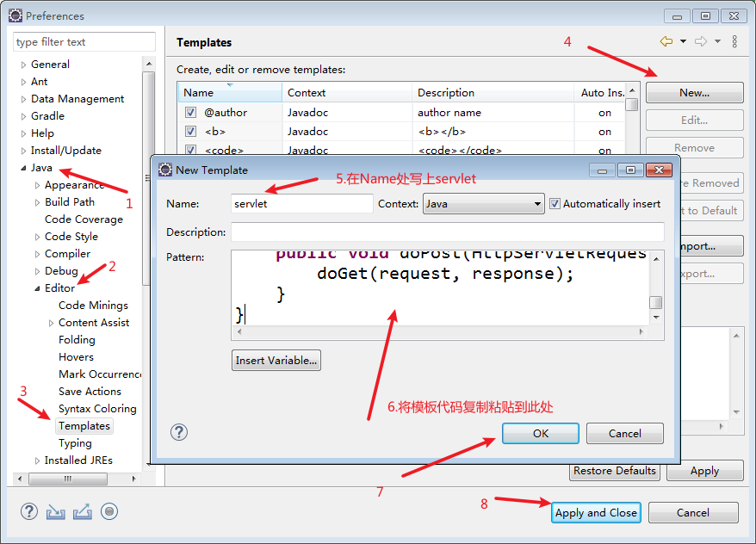
Task: Uncheck Automatically insert checkbox
Action: tap(555, 204)
